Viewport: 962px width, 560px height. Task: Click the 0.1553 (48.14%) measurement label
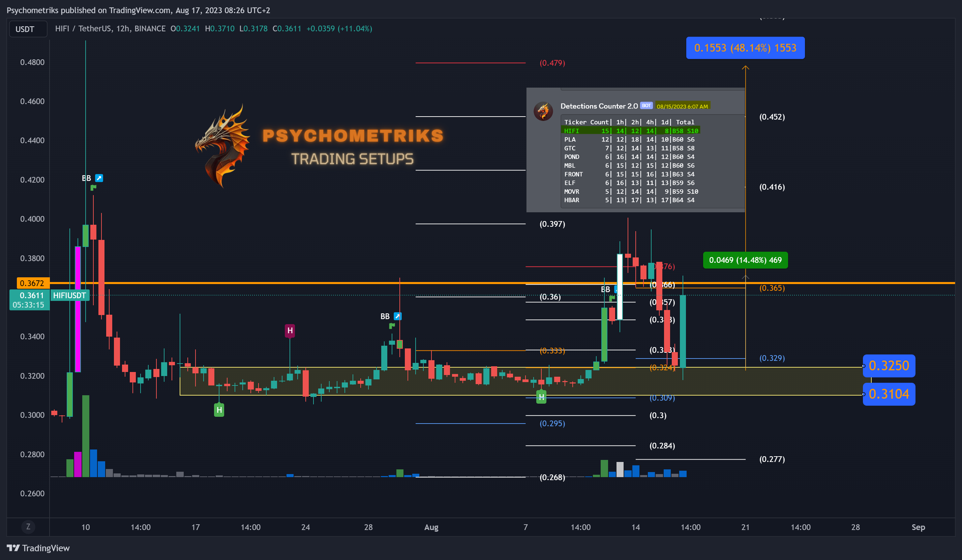(x=745, y=48)
